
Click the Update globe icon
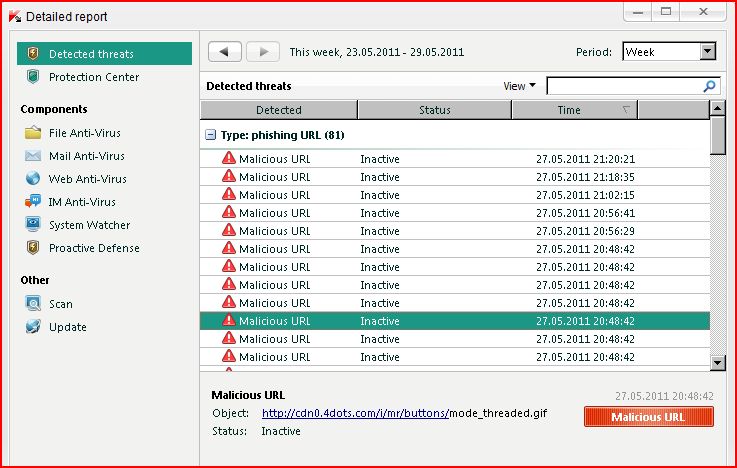coord(33,327)
